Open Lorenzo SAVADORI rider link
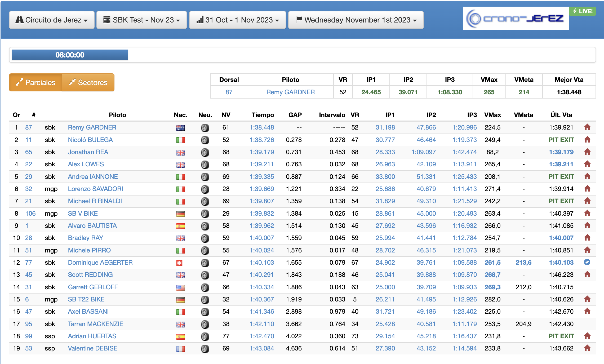The image size is (604, 364). 95,189
